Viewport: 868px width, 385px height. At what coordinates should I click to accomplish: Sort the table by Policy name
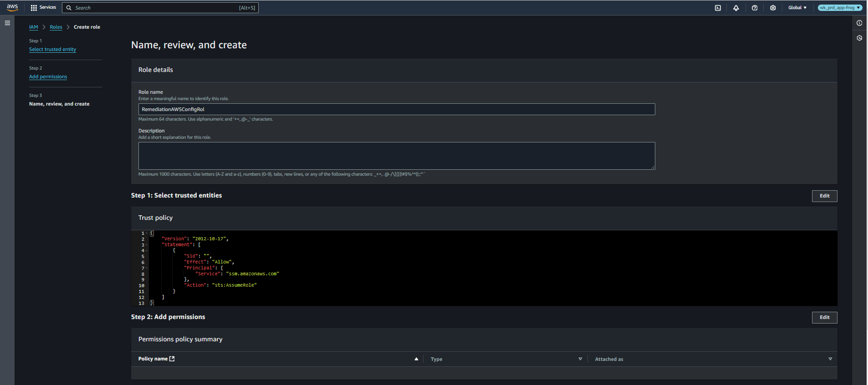[416, 359]
